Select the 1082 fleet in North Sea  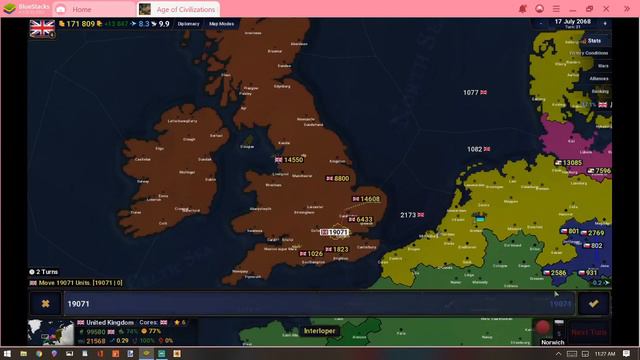(x=478, y=149)
